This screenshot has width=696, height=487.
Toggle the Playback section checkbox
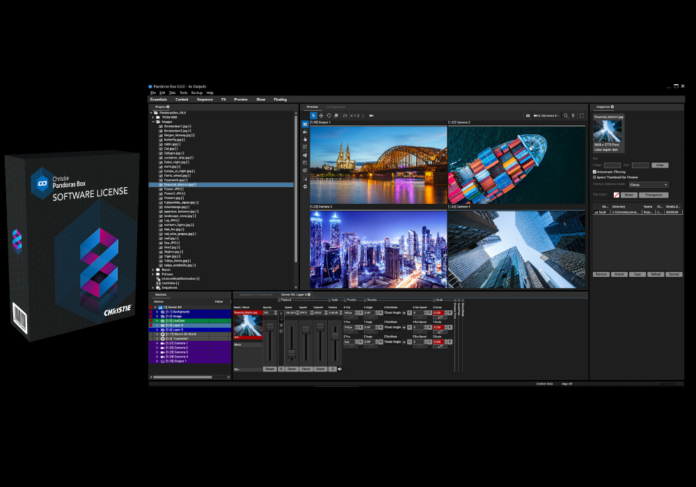(279, 300)
